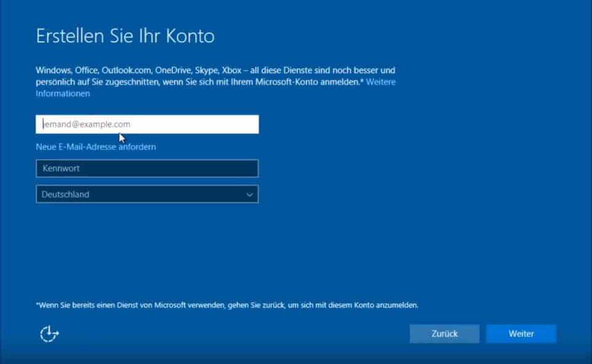Continue with the Weiter button
The image size is (592, 364).
pos(521,334)
